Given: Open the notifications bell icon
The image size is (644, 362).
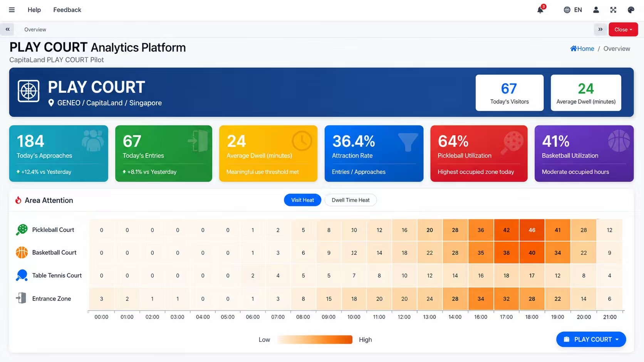Looking at the screenshot, I should pyautogui.click(x=540, y=10).
